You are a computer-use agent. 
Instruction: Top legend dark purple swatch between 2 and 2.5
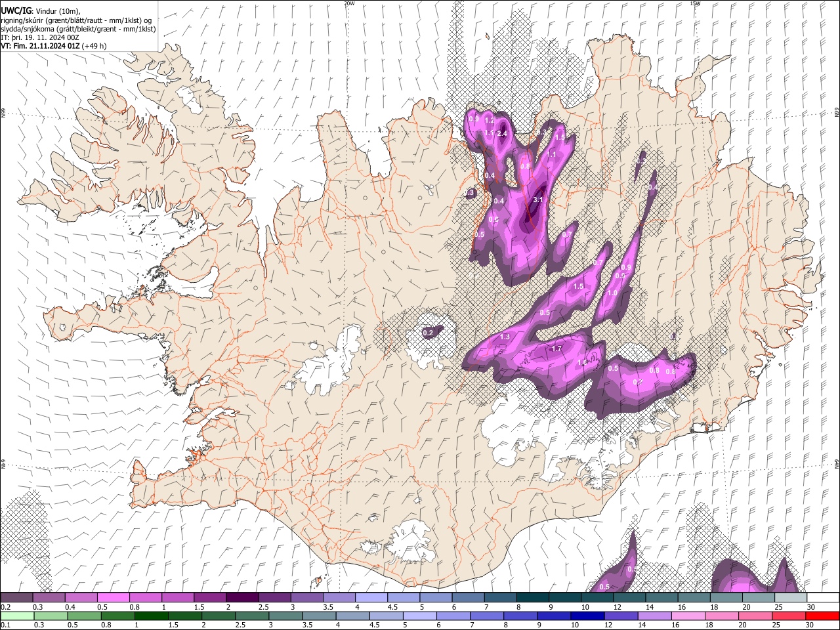pyautogui.click(x=241, y=598)
